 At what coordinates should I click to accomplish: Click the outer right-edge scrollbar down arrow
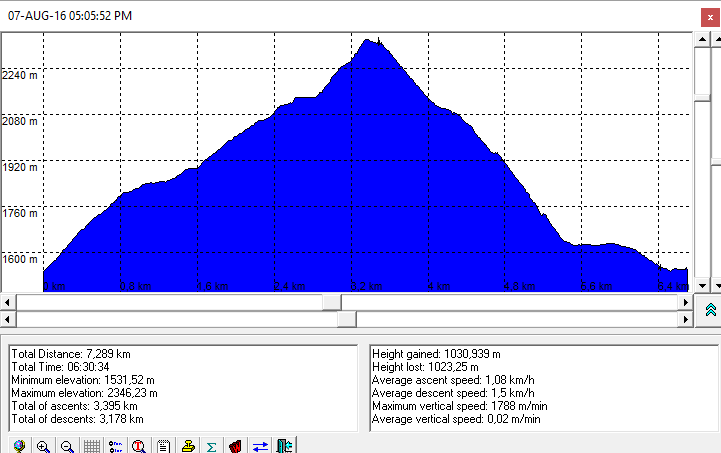coord(717,285)
